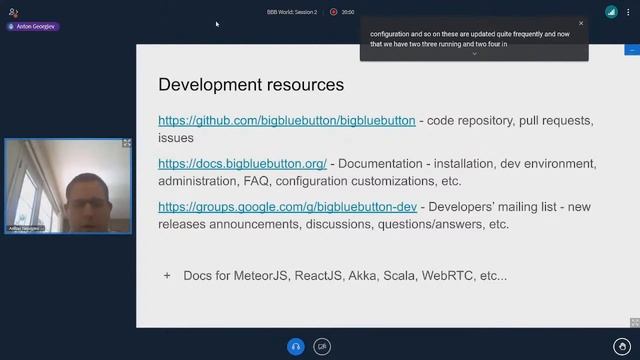Open the bigbluebutton-dev Google Groups link
This screenshot has height=360, width=640.
click(x=287, y=207)
